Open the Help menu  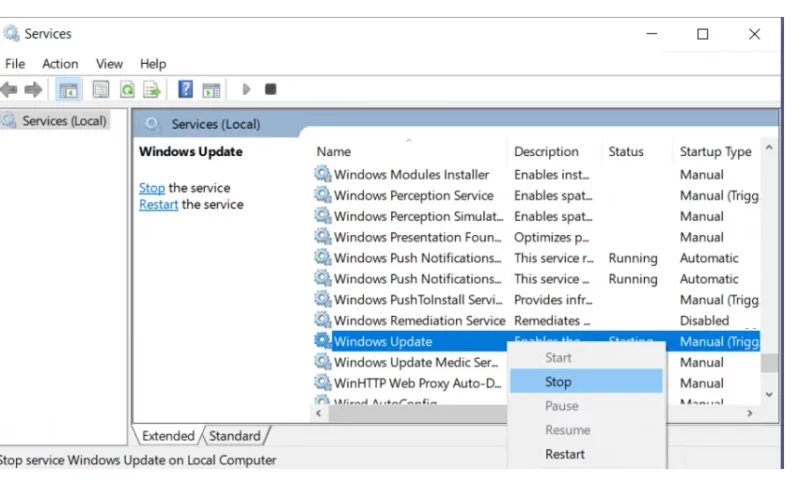(153, 64)
